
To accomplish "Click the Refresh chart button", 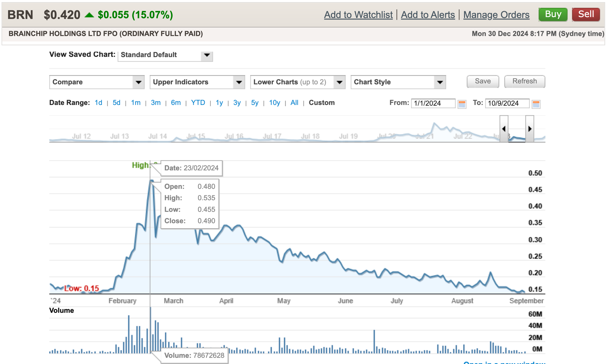I will pos(524,81).
